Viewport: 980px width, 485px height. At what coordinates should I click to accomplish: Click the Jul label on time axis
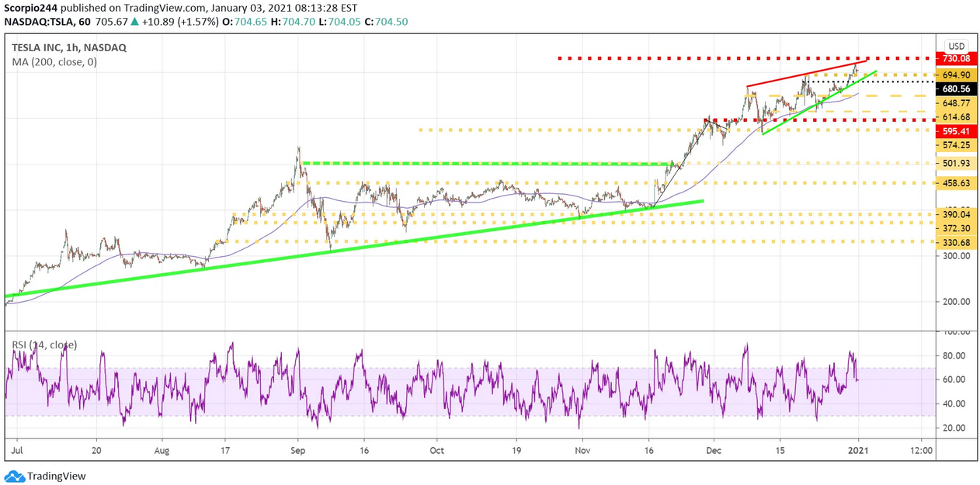(17, 449)
